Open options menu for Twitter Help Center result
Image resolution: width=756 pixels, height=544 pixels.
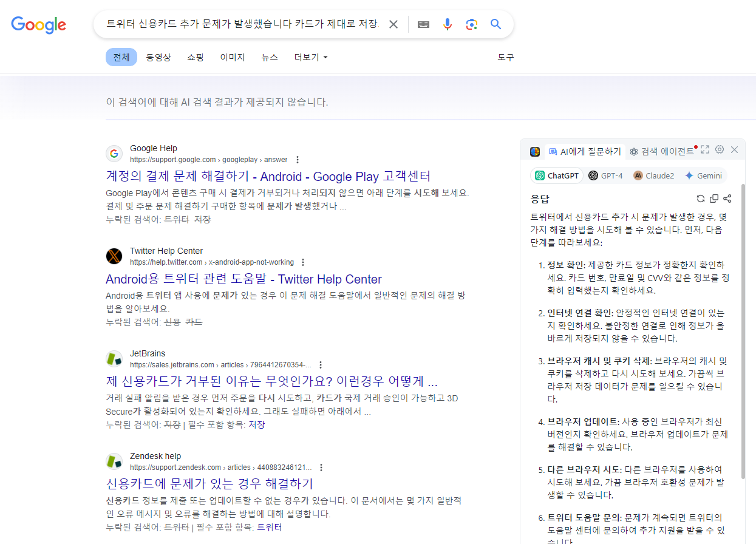point(304,262)
